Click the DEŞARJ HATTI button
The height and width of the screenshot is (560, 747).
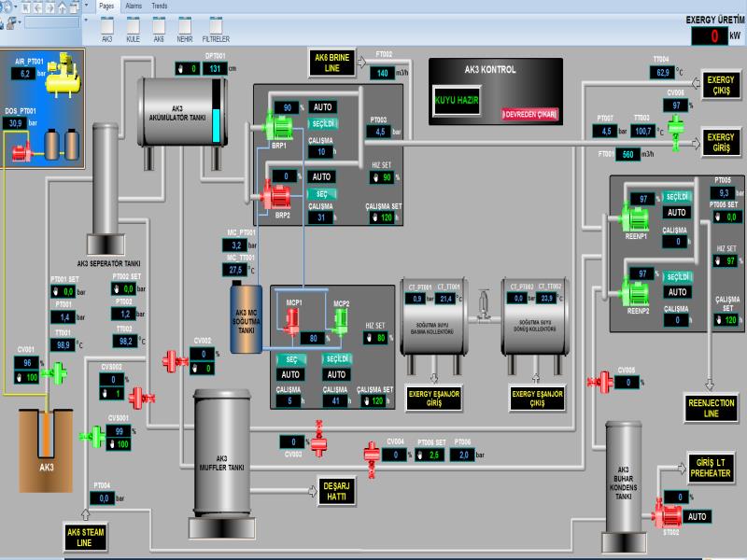[336, 491]
